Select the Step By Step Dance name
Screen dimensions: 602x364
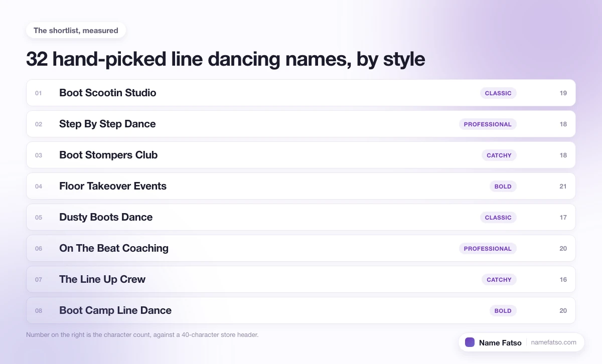tap(107, 124)
